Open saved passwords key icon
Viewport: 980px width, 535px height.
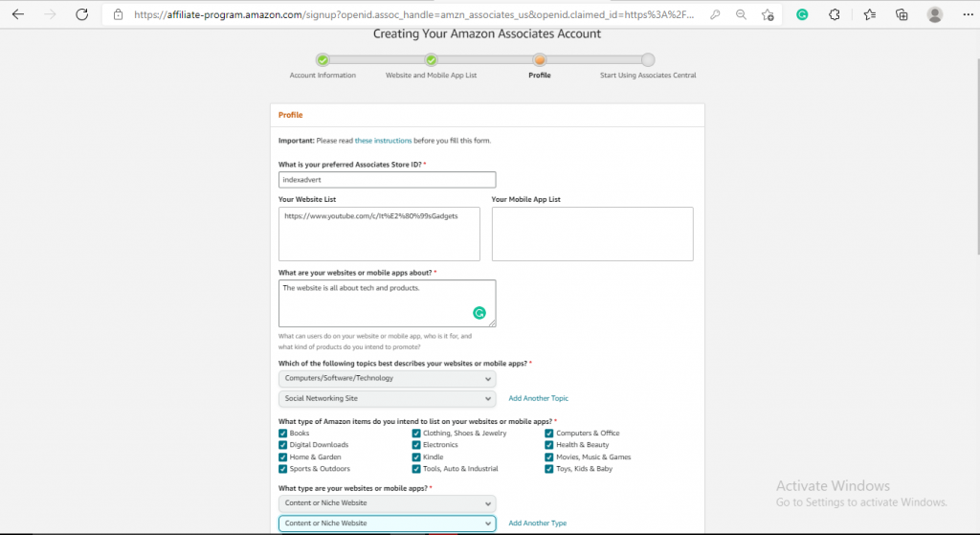point(715,14)
